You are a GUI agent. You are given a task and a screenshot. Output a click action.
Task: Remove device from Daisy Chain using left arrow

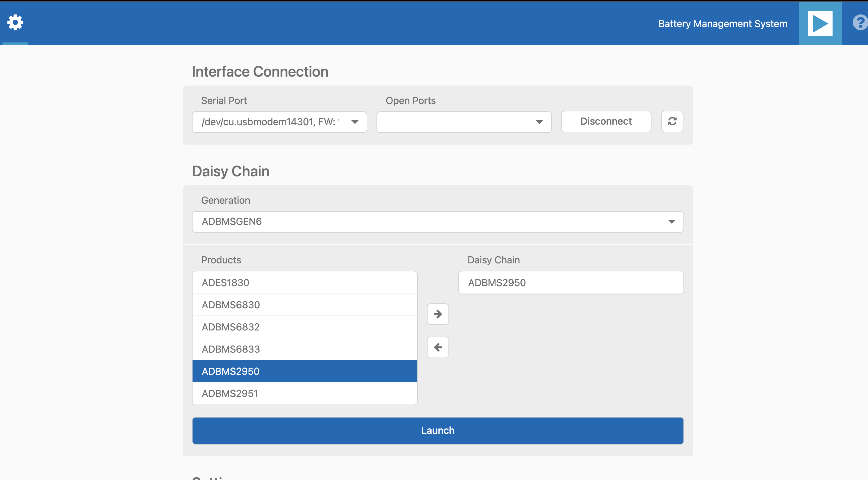pyautogui.click(x=438, y=347)
